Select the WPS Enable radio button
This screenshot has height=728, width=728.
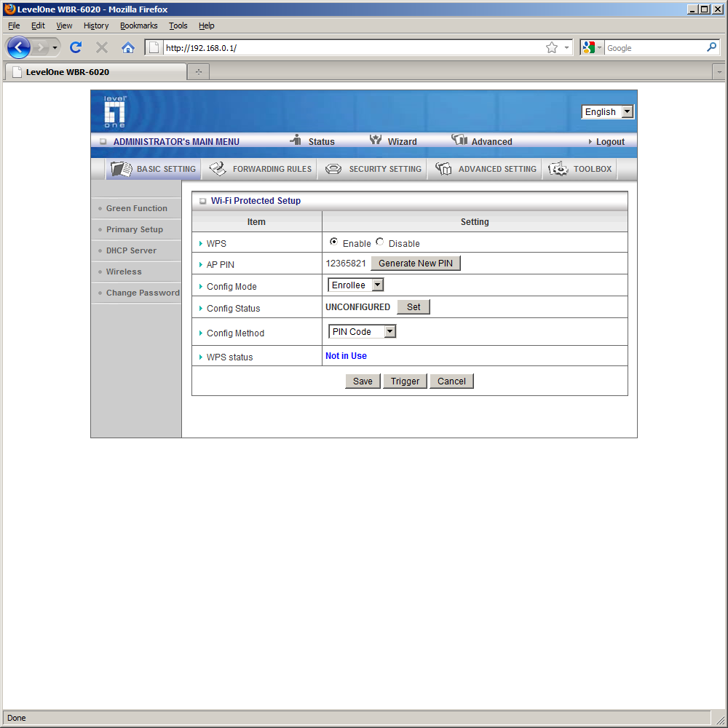click(333, 242)
